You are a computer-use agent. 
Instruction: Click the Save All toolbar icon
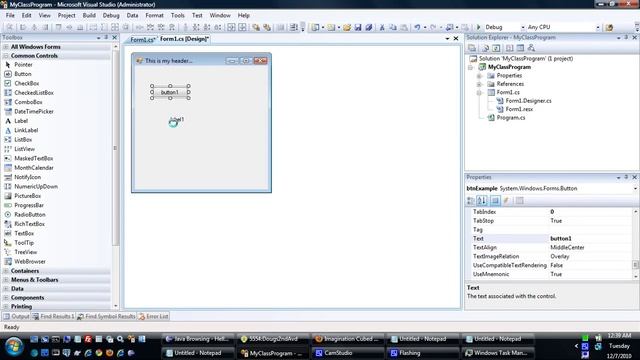(x=369, y=27)
